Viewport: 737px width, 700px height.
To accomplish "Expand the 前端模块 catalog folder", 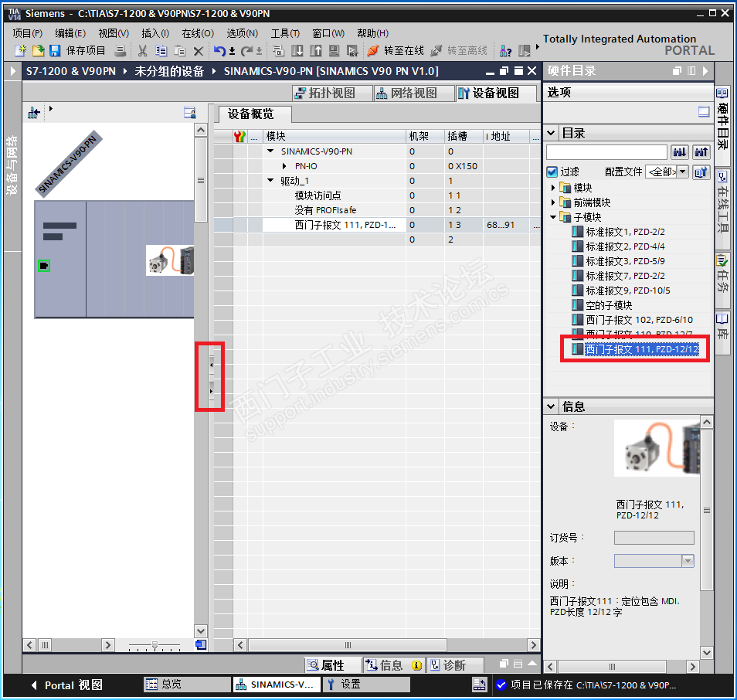I will tap(553, 202).
